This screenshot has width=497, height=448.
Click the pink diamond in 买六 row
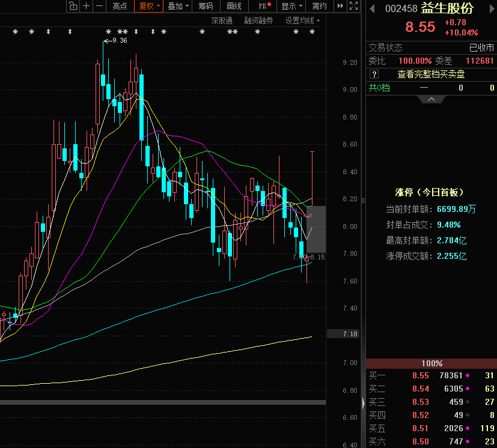click(468, 441)
